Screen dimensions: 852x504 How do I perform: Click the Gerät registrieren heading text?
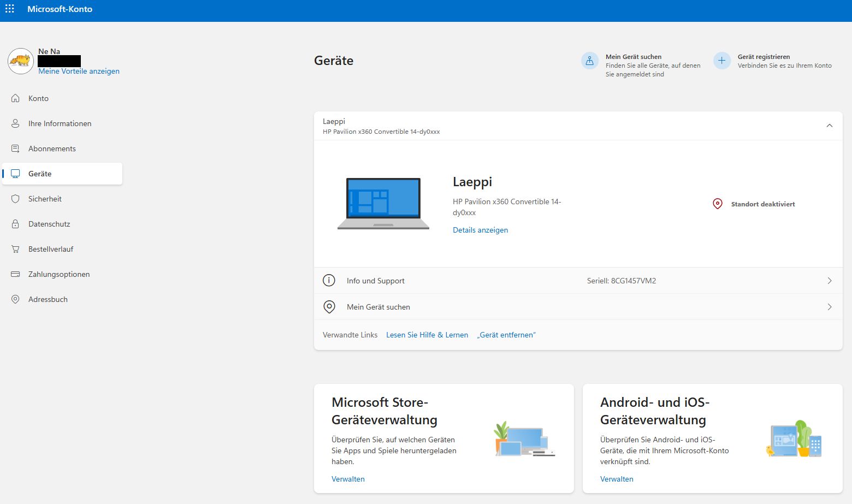tap(764, 57)
